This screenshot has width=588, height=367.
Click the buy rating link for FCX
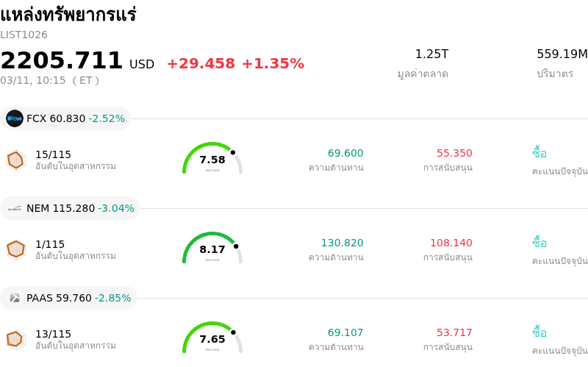[x=539, y=153]
